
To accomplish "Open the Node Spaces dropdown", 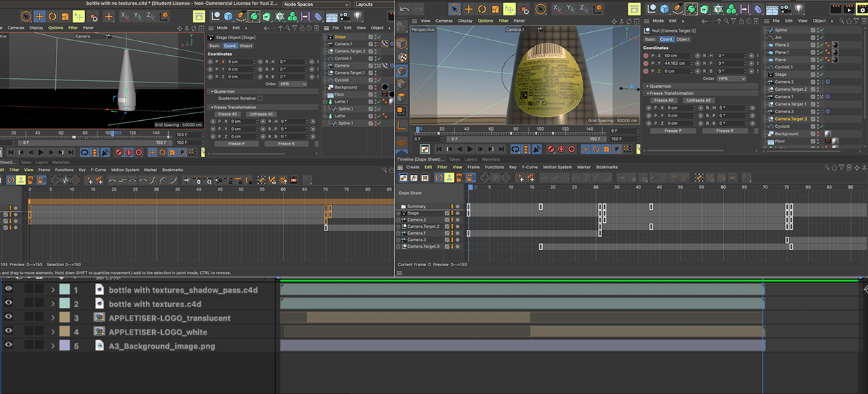I will click(x=315, y=4).
